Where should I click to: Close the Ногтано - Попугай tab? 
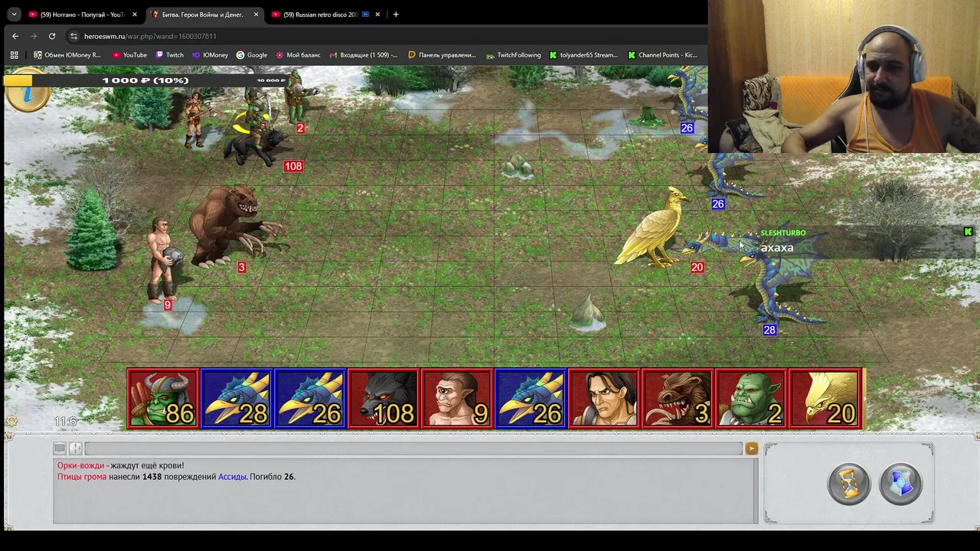coord(135,15)
